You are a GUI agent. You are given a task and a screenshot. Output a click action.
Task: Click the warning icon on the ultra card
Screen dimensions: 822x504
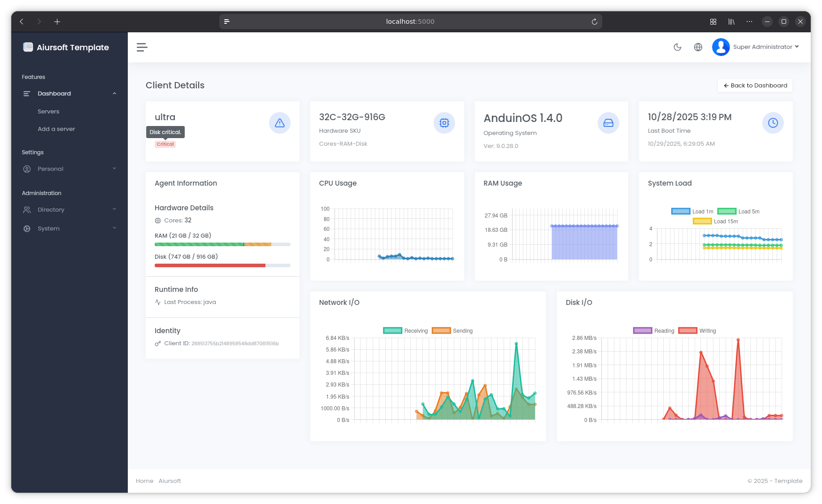(279, 122)
